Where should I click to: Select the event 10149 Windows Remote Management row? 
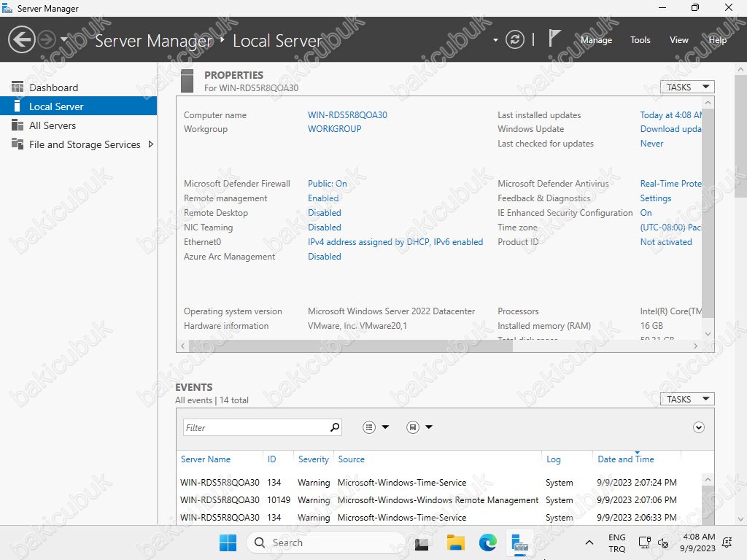click(438, 500)
